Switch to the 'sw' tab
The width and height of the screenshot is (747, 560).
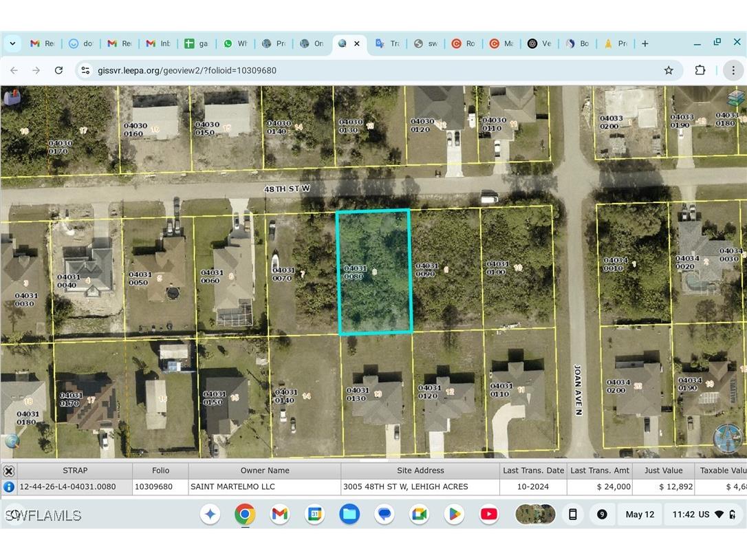(426, 43)
